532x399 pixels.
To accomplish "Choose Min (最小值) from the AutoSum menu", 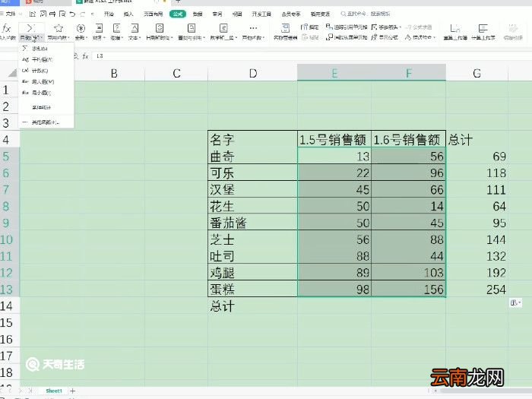I will click(x=46, y=93).
